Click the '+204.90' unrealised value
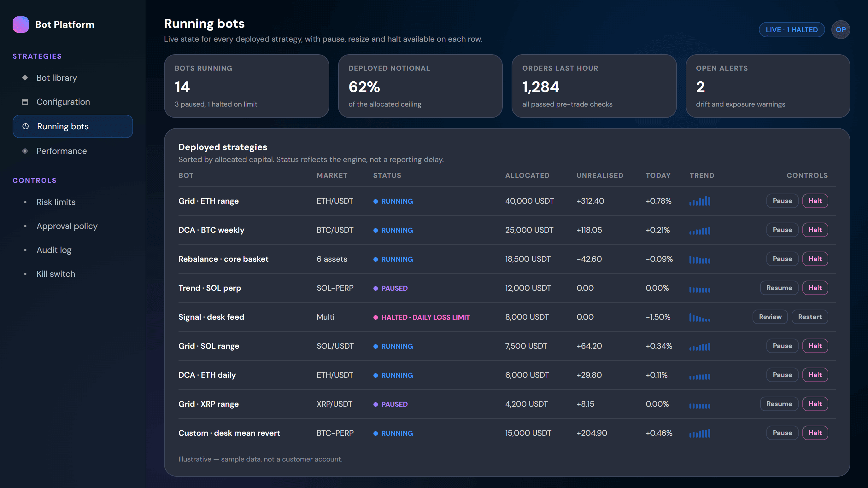Image resolution: width=868 pixels, height=488 pixels. (x=592, y=433)
